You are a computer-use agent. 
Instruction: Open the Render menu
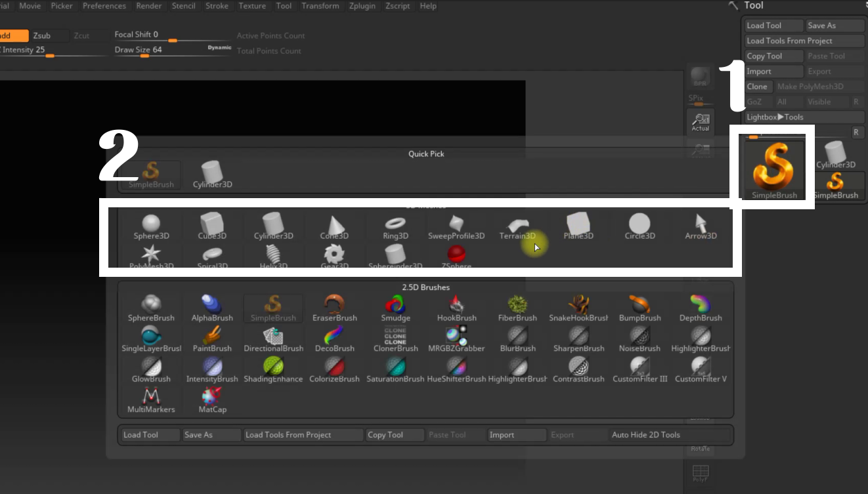pyautogui.click(x=149, y=6)
